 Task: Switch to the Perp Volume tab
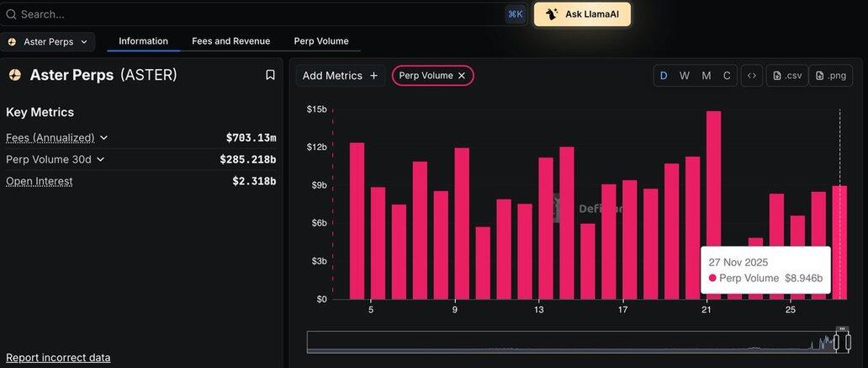click(x=320, y=41)
